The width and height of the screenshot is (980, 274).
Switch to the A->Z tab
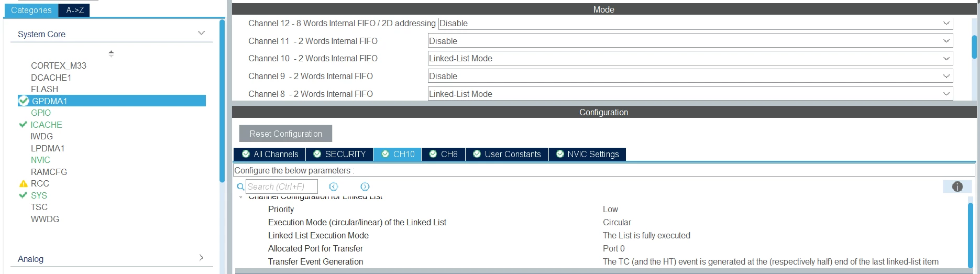pyautogui.click(x=74, y=10)
